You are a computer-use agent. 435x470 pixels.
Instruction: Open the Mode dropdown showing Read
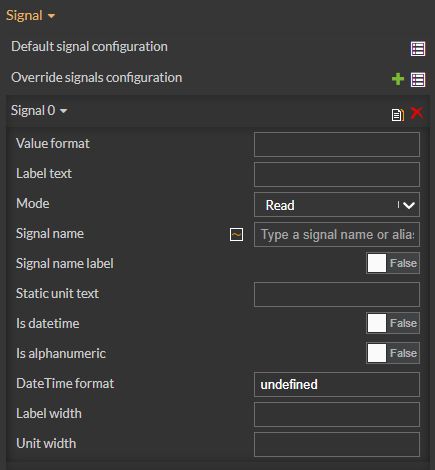(337, 205)
